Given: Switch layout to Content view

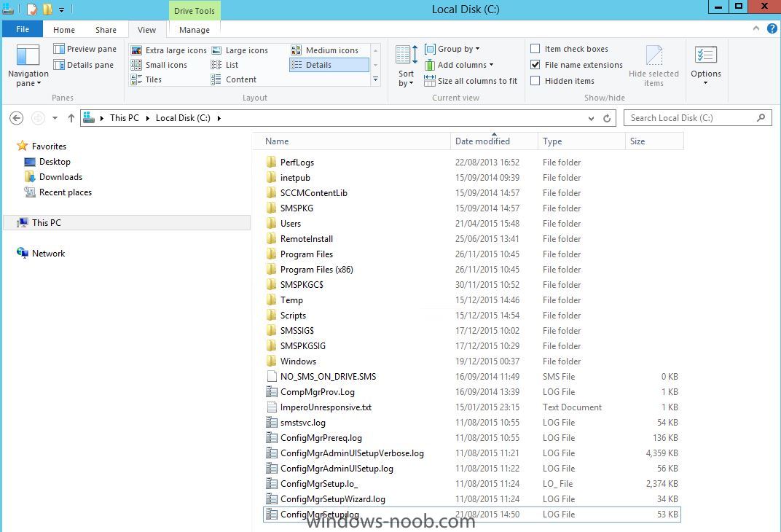Looking at the screenshot, I should point(234,79).
